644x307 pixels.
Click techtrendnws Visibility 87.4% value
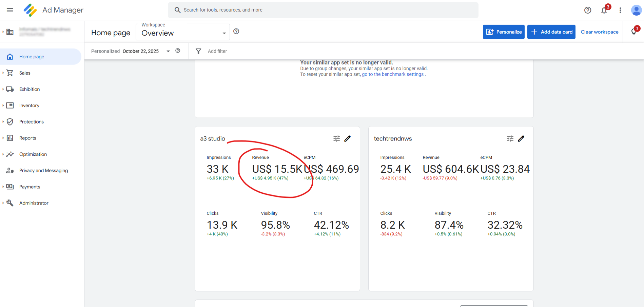click(449, 225)
